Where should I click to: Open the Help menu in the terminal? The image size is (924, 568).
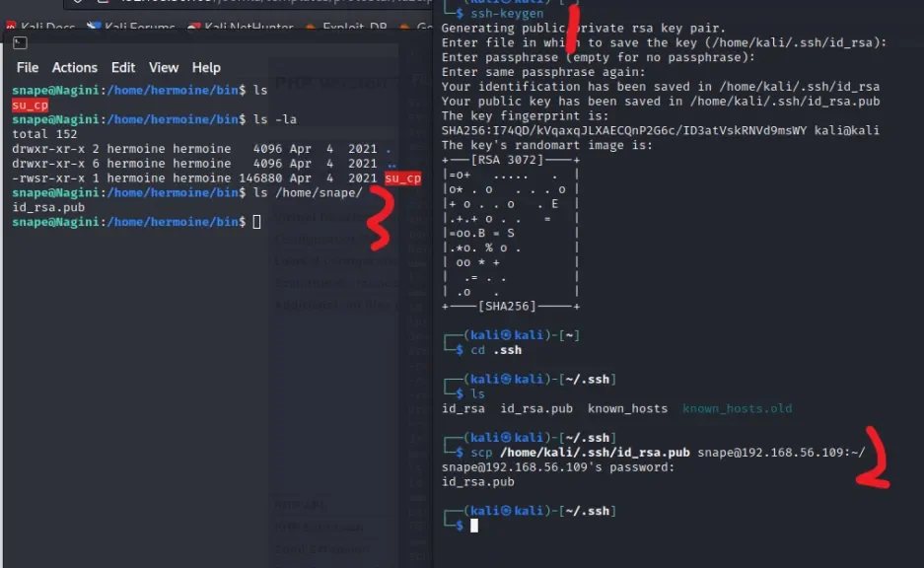(206, 67)
